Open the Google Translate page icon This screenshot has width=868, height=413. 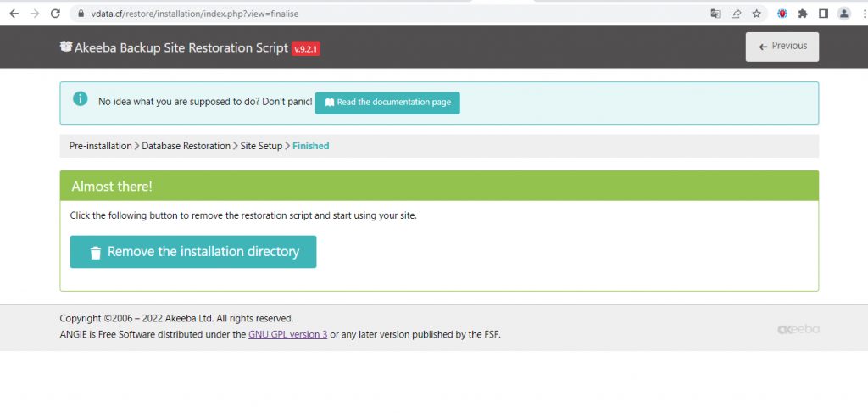(715, 14)
